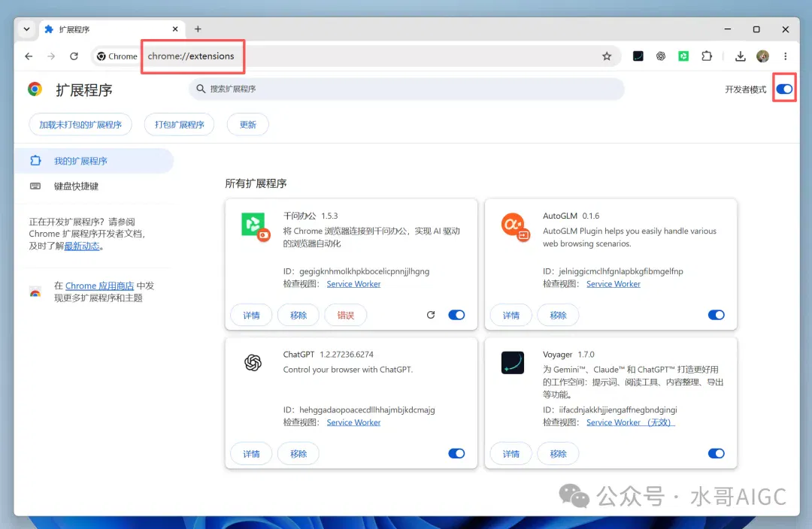This screenshot has height=529, width=812.
Task: Open 千问办公 Service Worker link
Action: click(x=353, y=284)
